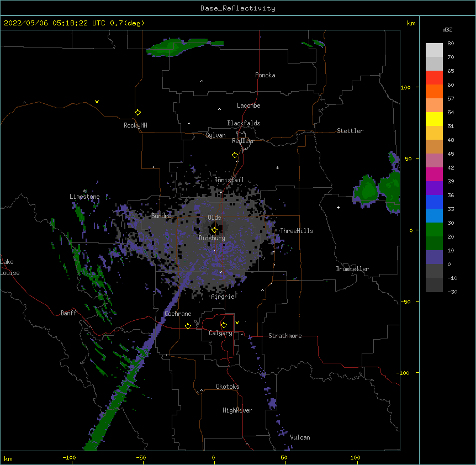Click the Lake Louise label

[10, 267]
